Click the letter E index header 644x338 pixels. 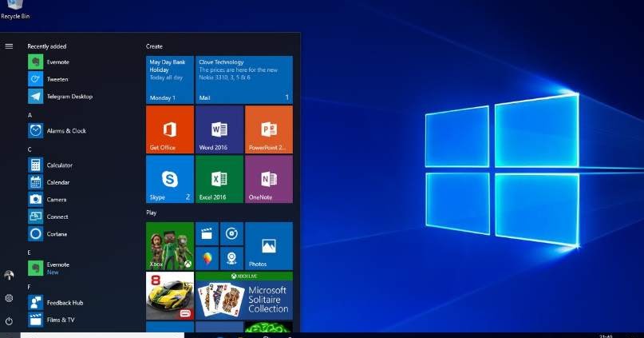click(30, 253)
